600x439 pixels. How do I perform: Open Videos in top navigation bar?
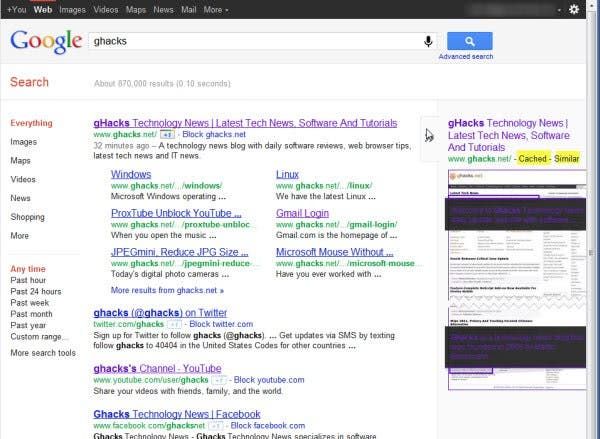(106, 10)
